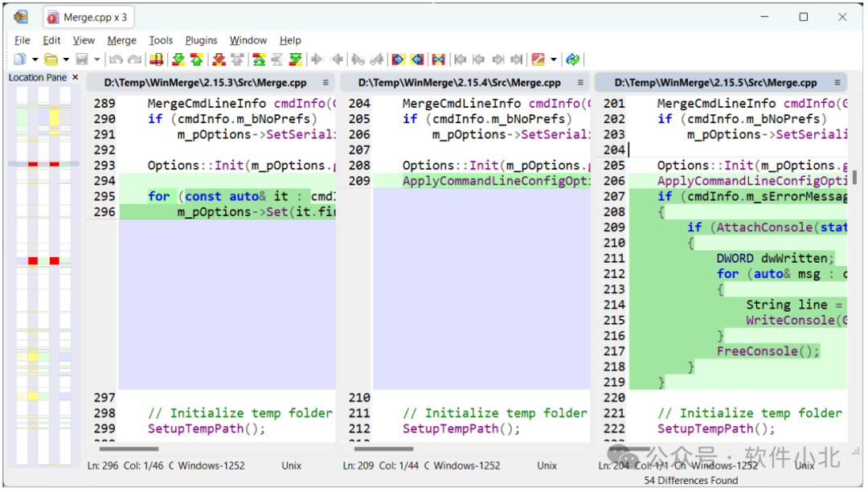Click the Select Line Difference icon

coord(156,59)
